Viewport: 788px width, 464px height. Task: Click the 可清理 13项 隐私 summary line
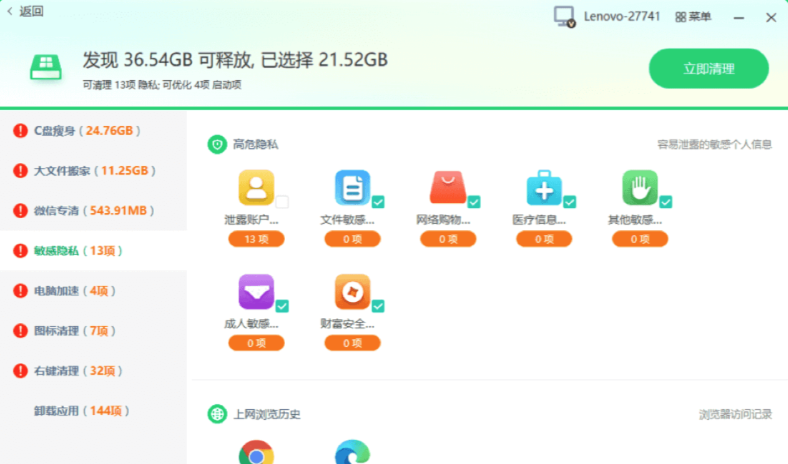tap(162, 84)
